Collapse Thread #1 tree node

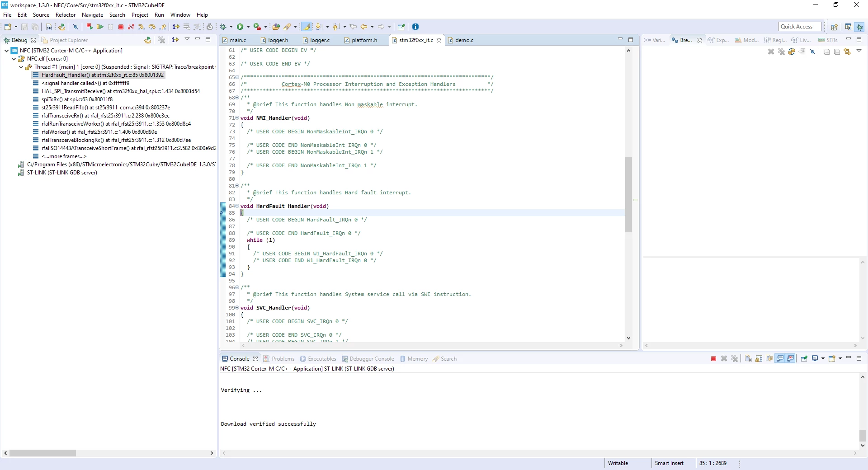[21, 67]
